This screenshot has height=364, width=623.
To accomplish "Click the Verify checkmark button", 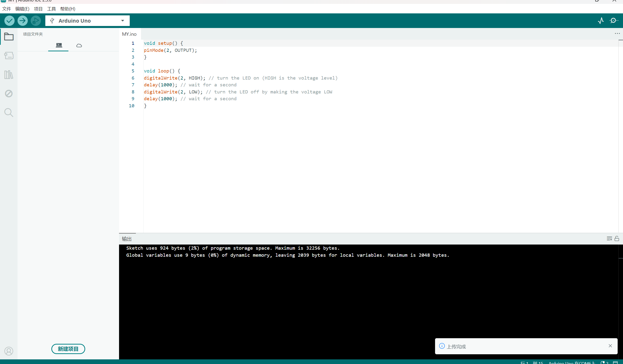I will tap(9, 21).
